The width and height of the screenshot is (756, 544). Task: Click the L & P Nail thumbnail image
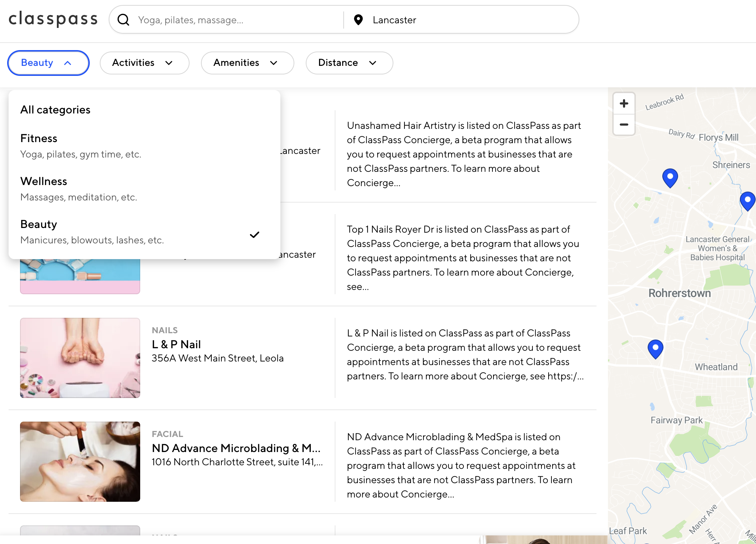coord(80,358)
